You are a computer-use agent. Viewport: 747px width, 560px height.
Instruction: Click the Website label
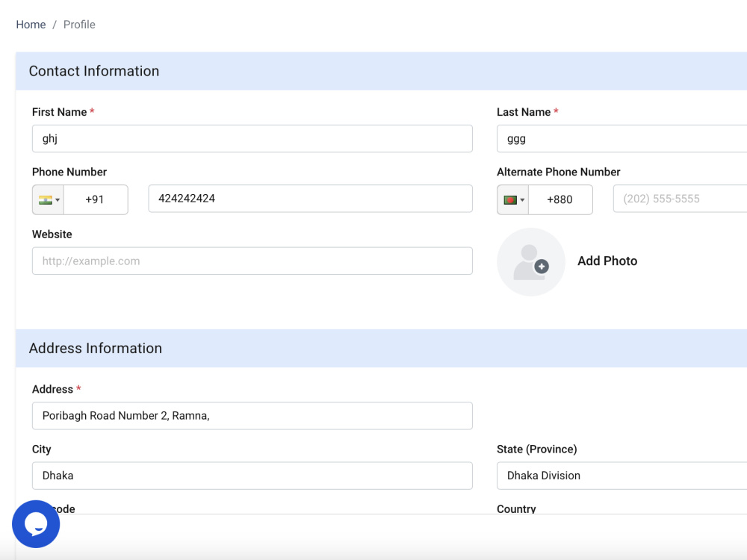coord(52,234)
